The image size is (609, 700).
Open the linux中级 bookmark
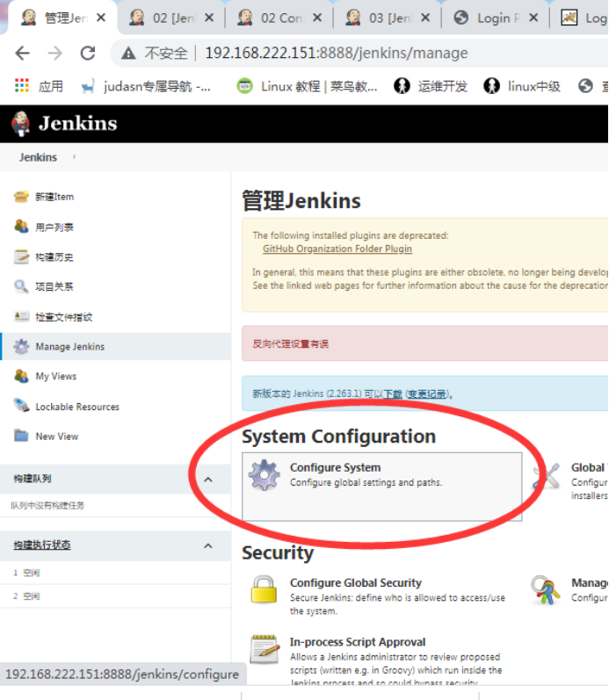tap(521, 86)
